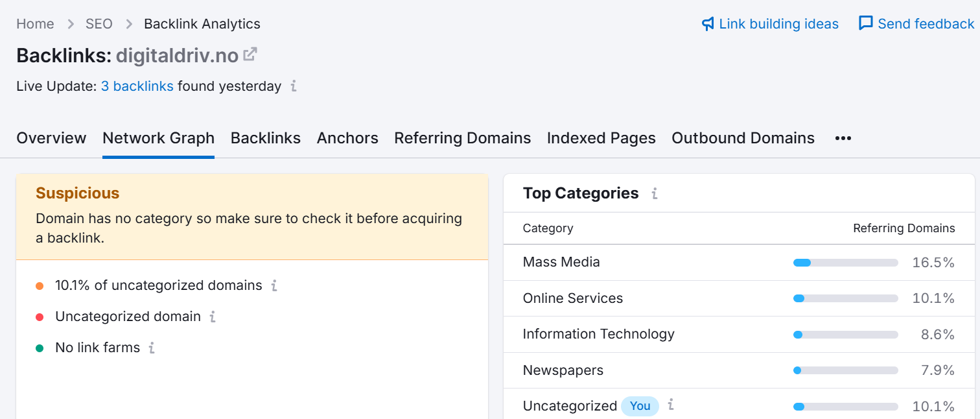Click SEO breadcrumb link
Image resolution: width=980 pixels, height=419 pixels.
point(99,24)
